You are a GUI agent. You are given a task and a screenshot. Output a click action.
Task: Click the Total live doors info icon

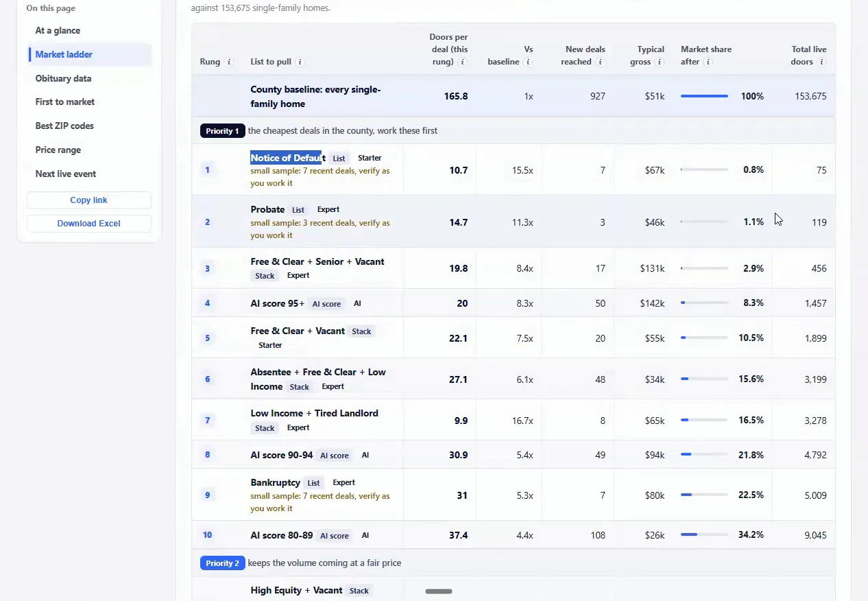[821, 62]
